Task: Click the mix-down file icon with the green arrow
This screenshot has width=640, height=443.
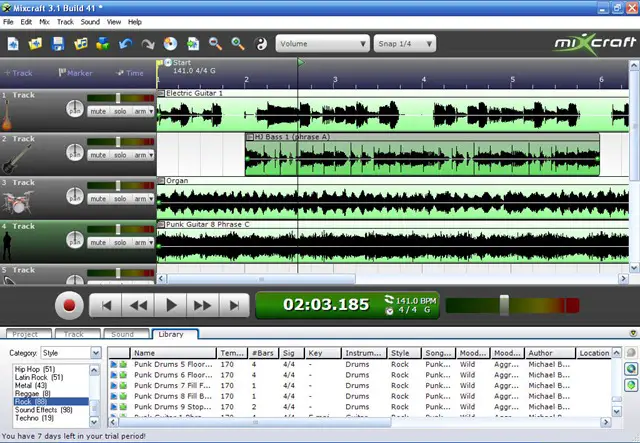Action: click(193, 43)
